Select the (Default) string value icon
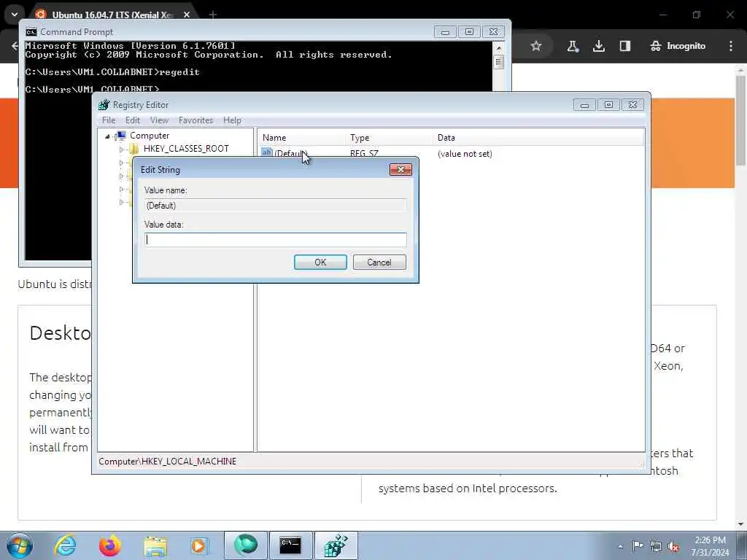The width and height of the screenshot is (747, 560). point(267,153)
